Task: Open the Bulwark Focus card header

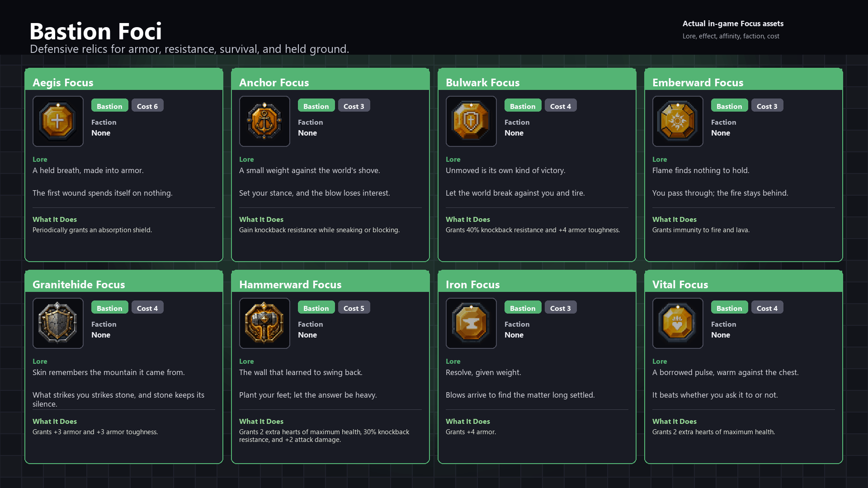Action: click(537, 80)
